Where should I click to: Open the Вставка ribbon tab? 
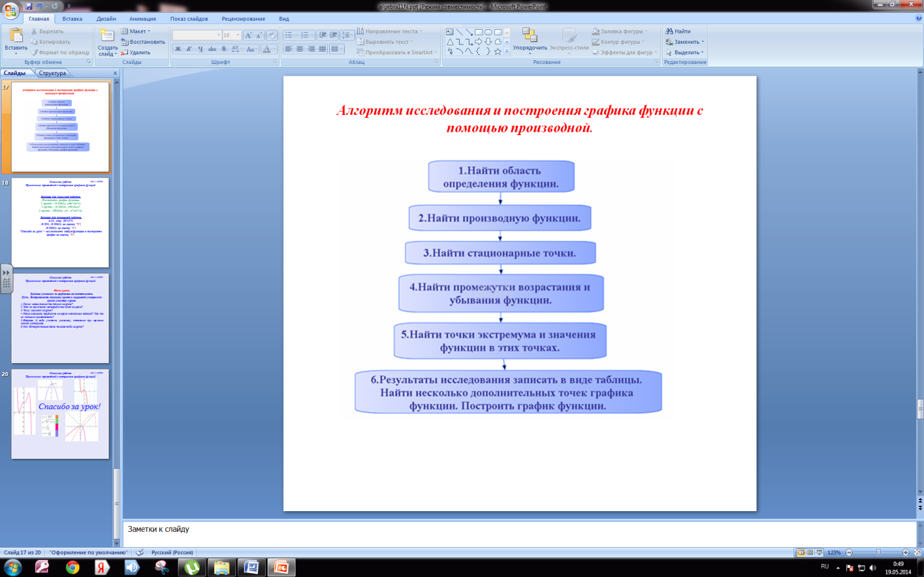click(x=72, y=19)
